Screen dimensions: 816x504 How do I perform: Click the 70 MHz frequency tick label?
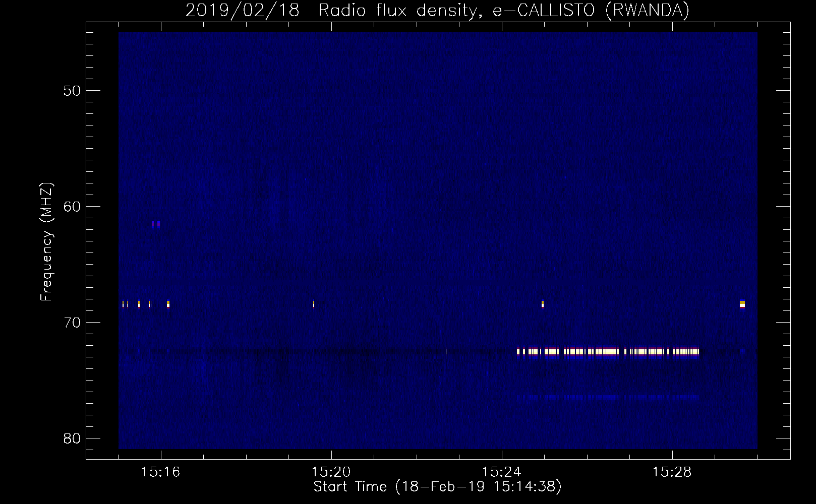point(72,323)
